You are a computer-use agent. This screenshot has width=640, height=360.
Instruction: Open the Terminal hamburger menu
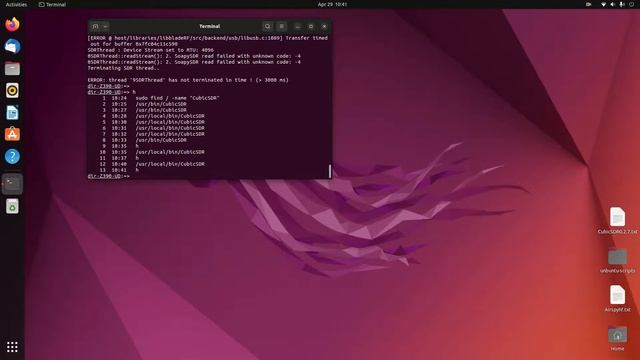click(x=282, y=26)
